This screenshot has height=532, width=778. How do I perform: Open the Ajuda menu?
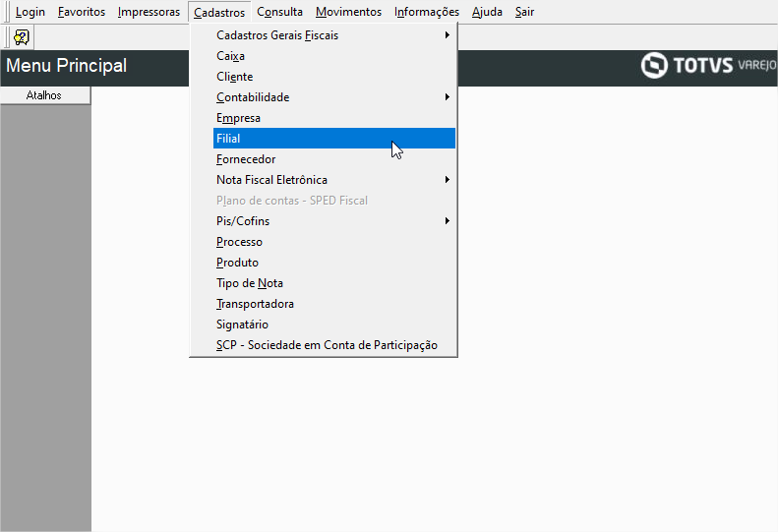(x=487, y=12)
